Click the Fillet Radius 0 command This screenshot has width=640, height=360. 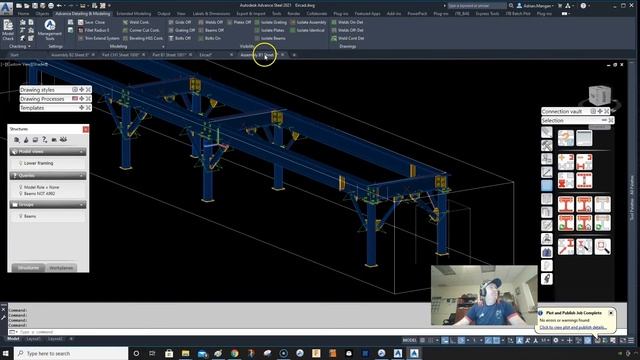point(93,30)
